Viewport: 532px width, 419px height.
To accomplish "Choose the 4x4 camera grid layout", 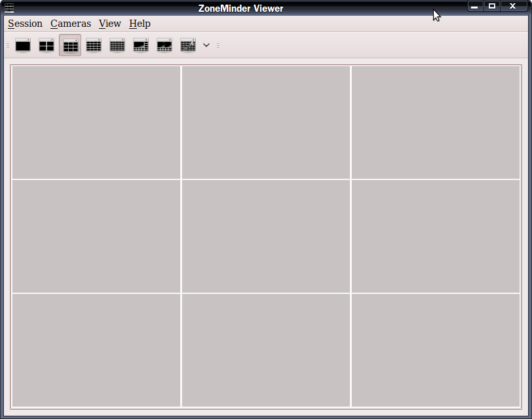I will pyautogui.click(x=94, y=45).
